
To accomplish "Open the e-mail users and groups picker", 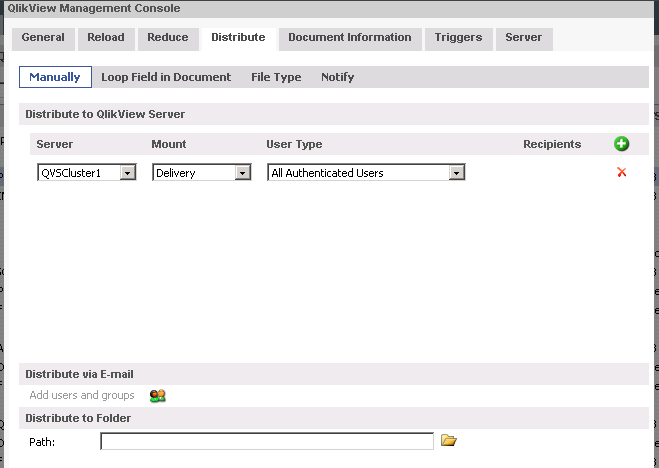I will (158, 395).
